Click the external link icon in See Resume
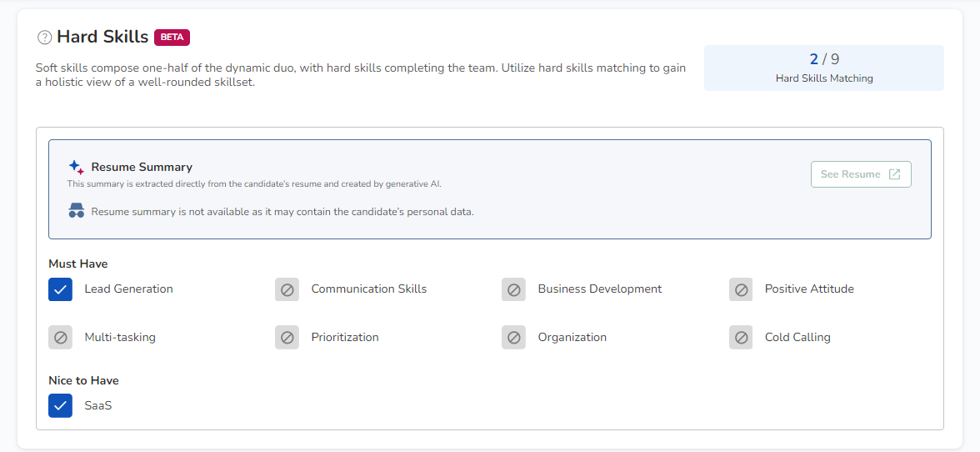 pos(894,174)
